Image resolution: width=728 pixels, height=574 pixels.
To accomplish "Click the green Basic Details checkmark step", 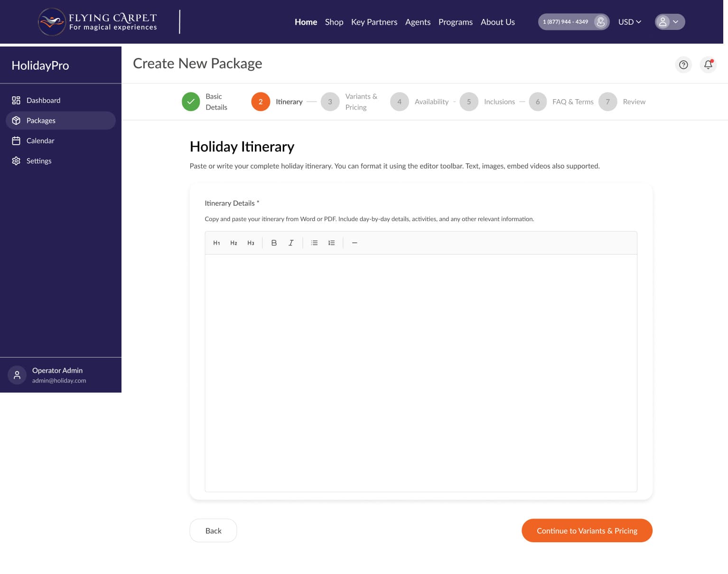I will pos(191,102).
